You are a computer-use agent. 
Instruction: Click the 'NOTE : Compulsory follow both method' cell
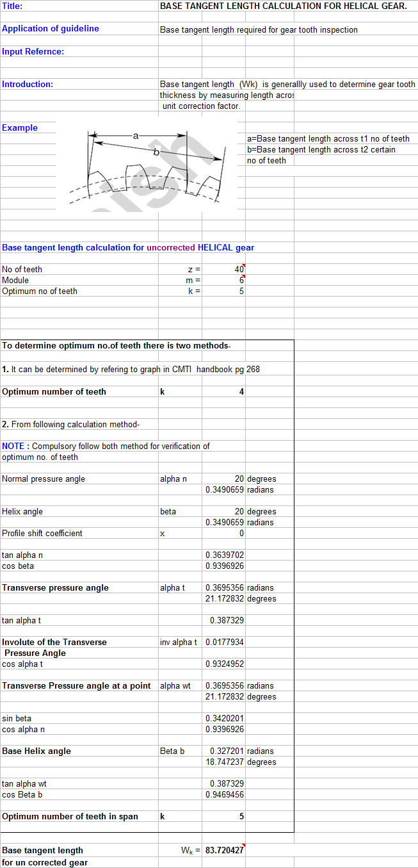tap(106, 446)
